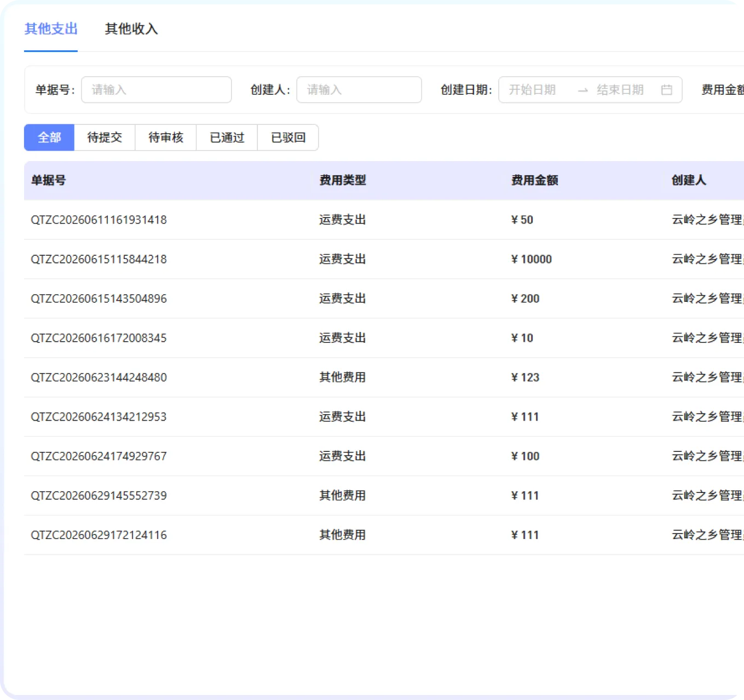The width and height of the screenshot is (744, 700).
Task: Select the 全部 status filter
Action: (x=49, y=137)
